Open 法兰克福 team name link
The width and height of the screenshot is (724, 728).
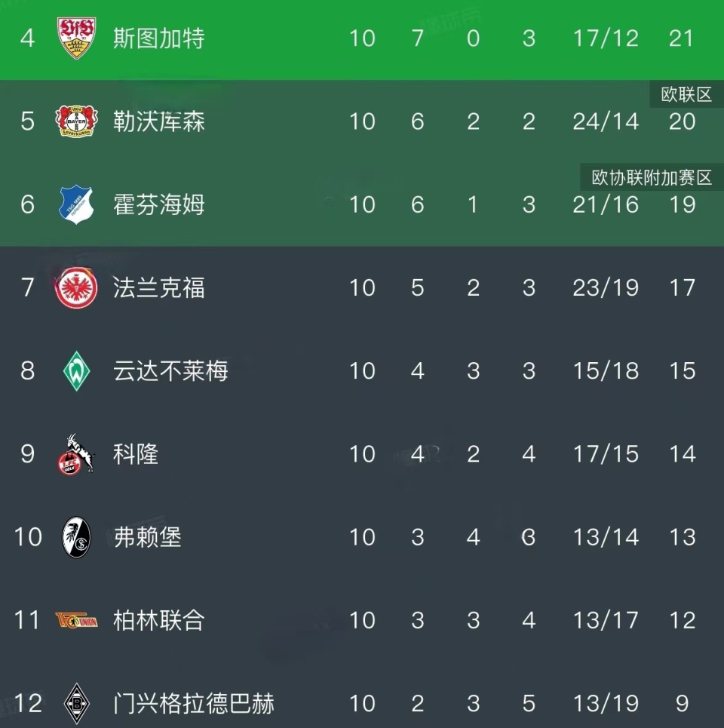[158, 287]
